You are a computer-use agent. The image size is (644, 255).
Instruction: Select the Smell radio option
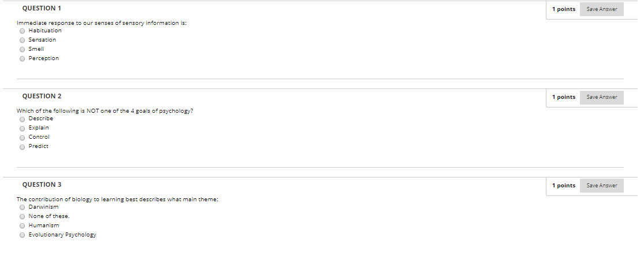click(22, 49)
